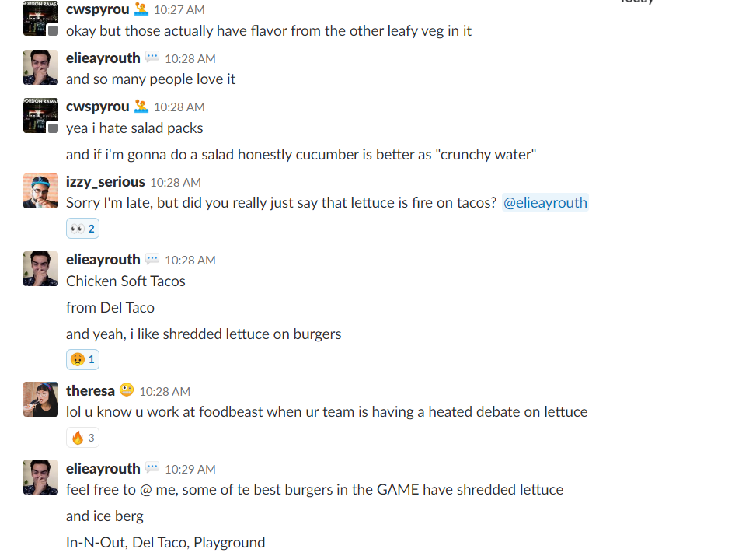756x556 pixels.
Task: Open cwspyrou avatar on salad packs message
Action: [x=40, y=115]
